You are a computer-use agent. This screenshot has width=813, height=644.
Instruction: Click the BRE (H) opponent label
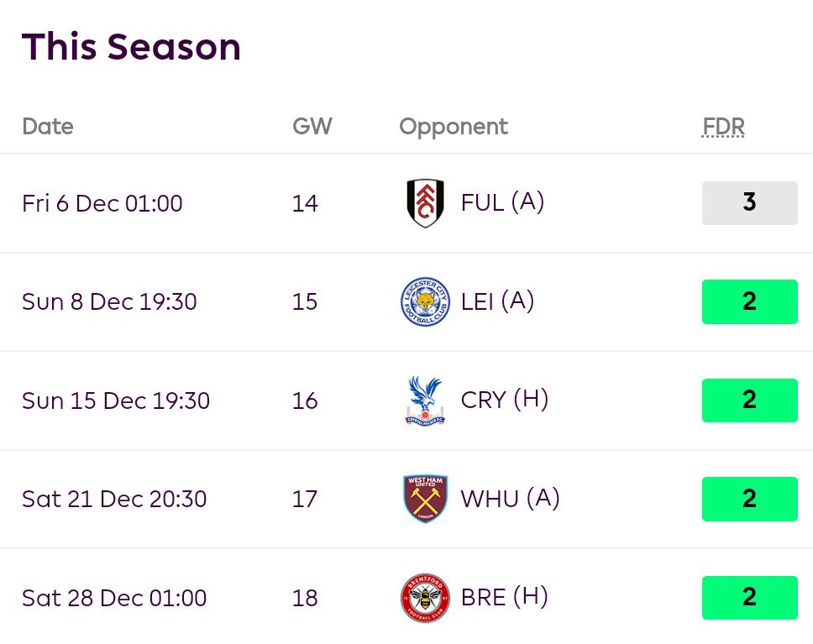pyautogui.click(x=504, y=597)
